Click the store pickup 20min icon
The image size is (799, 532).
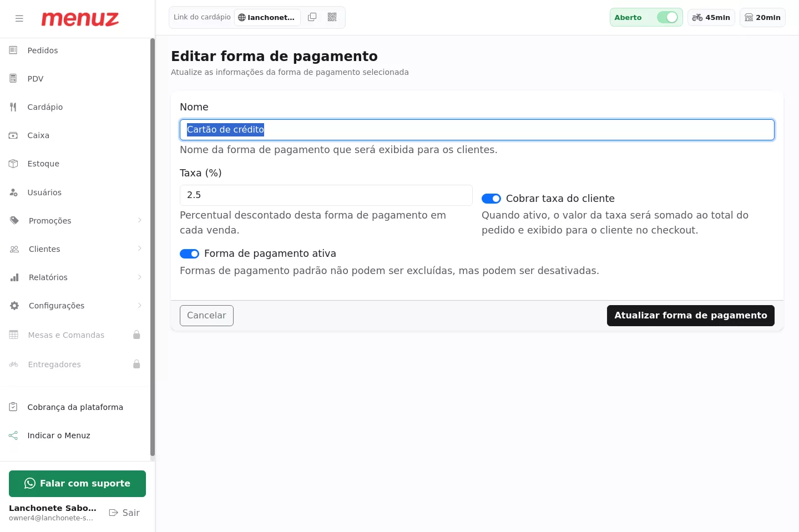pos(749,18)
